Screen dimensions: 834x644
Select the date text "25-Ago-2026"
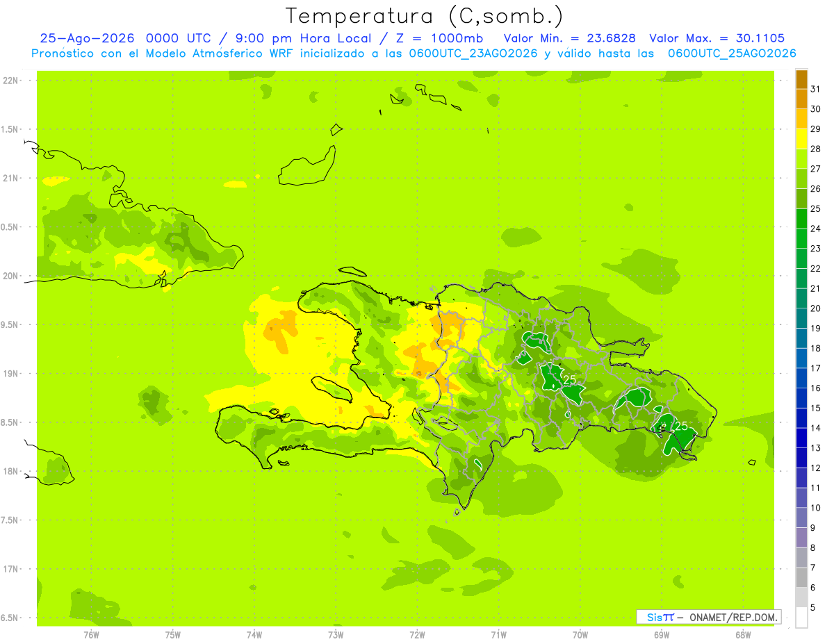(87, 38)
